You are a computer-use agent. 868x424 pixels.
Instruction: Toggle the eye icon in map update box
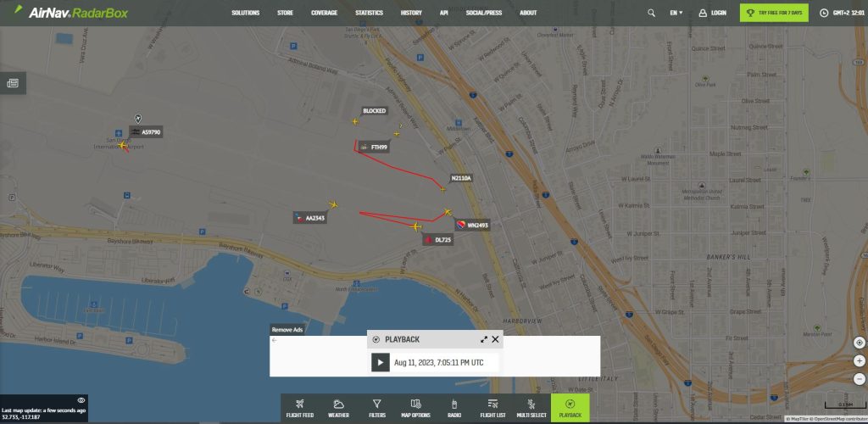[81, 400]
